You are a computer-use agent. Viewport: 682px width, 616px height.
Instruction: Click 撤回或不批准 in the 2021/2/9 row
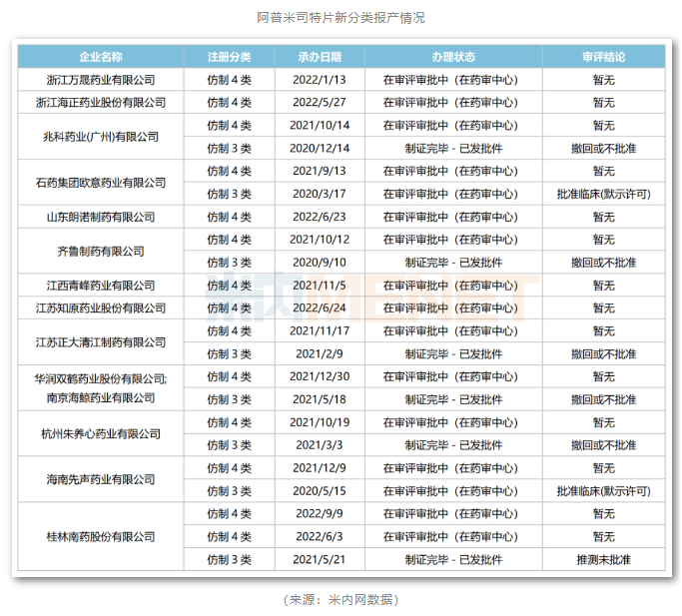point(604,353)
